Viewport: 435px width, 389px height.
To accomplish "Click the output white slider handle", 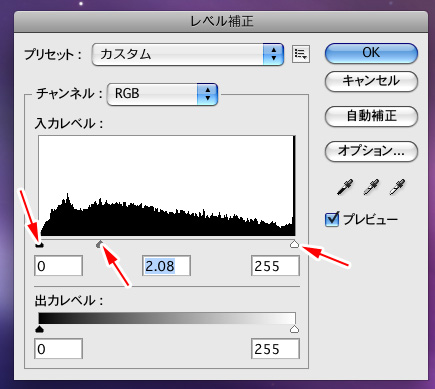I will click(x=294, y=329).
